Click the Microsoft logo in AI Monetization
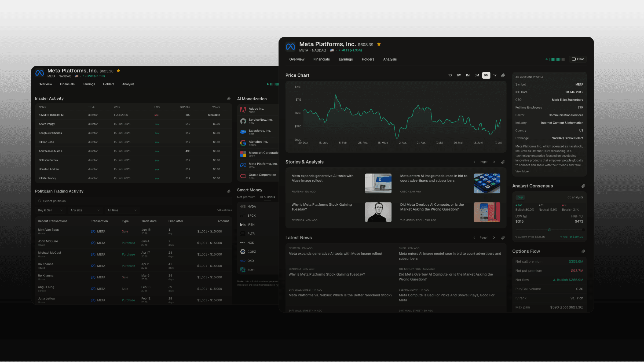This screenshot has width=644, height=362. click(x=243, y=154)
